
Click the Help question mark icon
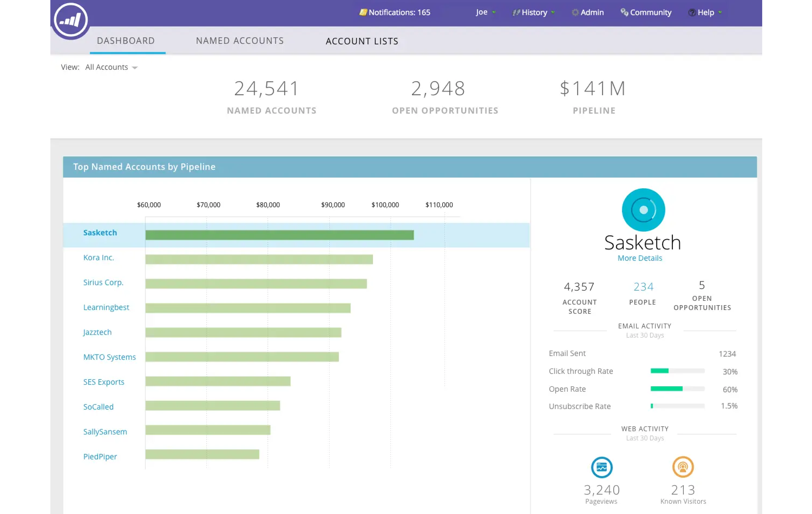coord(692,12)
